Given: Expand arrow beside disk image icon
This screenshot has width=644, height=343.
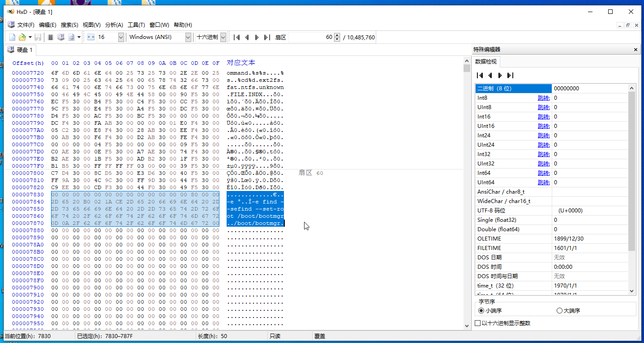Looking at the screenshot, I should point(79,37).
